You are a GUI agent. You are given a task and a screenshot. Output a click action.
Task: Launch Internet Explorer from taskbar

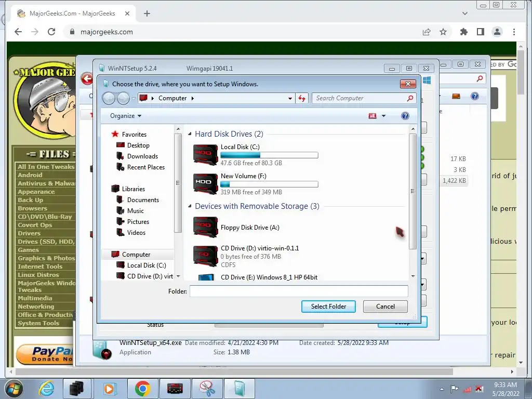tap(46, 389)
